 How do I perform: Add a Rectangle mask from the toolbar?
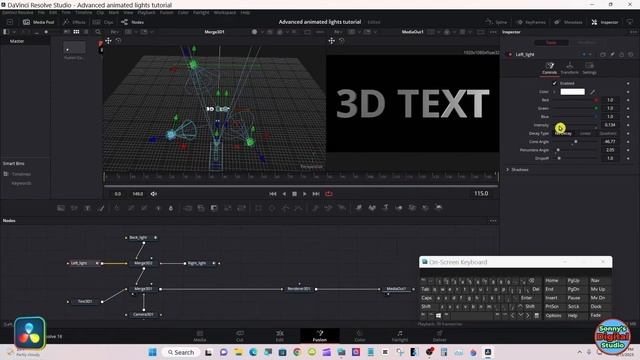(258, 208)
